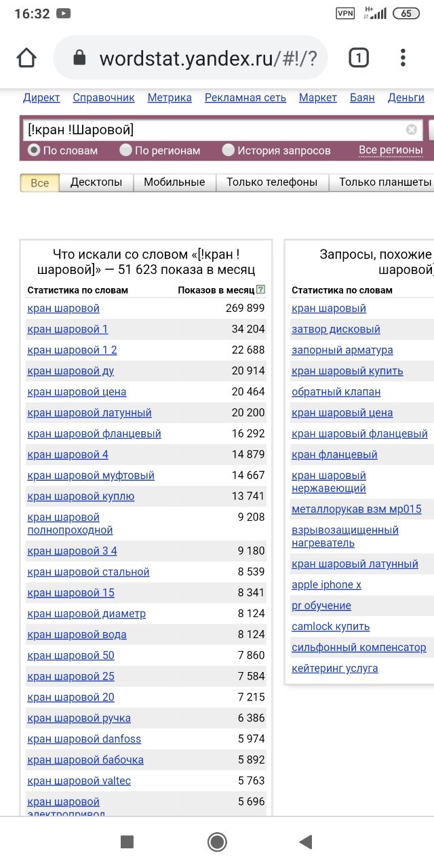Open the Метрика link

tap(170, 98)
